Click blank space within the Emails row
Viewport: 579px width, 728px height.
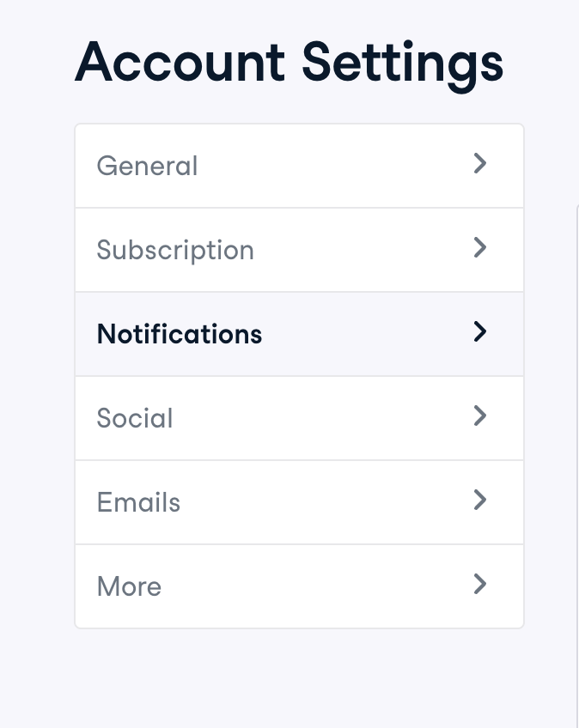pyautogui.click(x=326, y=502)
